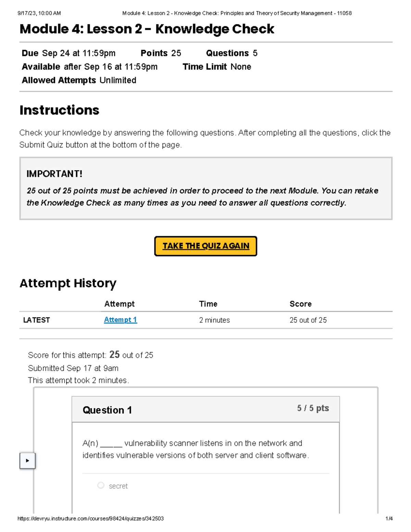The width and height of the screenshot is (411, 532).
Task: Click the "25 out of 25" table score
Action: [x=308, y=320]
